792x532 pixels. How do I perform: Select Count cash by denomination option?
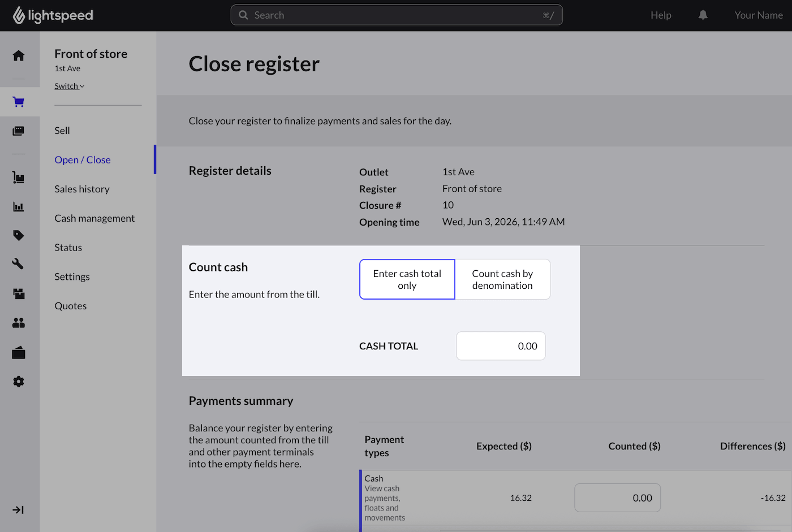click(x=502, y=279)
